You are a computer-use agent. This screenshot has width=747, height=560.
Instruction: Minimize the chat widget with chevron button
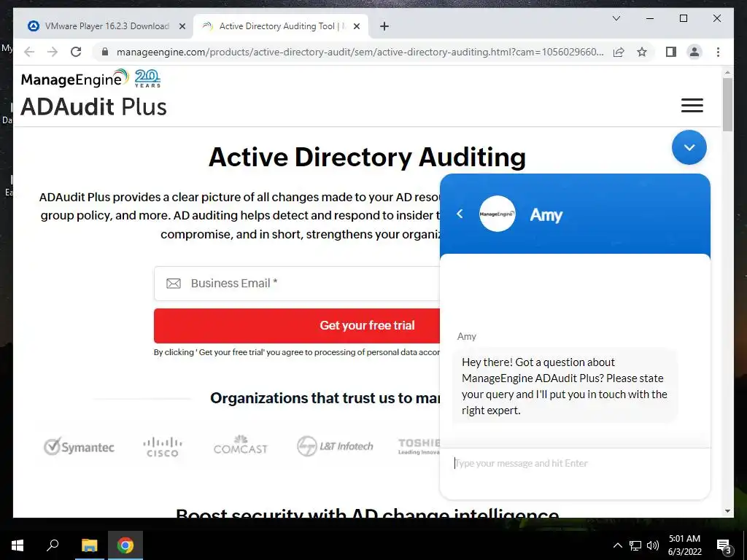[689, 147]
